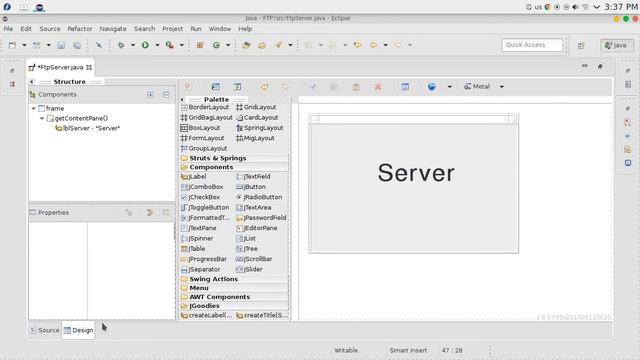Click the keyboard layout 'us' indicator
Screen dimensions: 640x360
tap(538, 7)
